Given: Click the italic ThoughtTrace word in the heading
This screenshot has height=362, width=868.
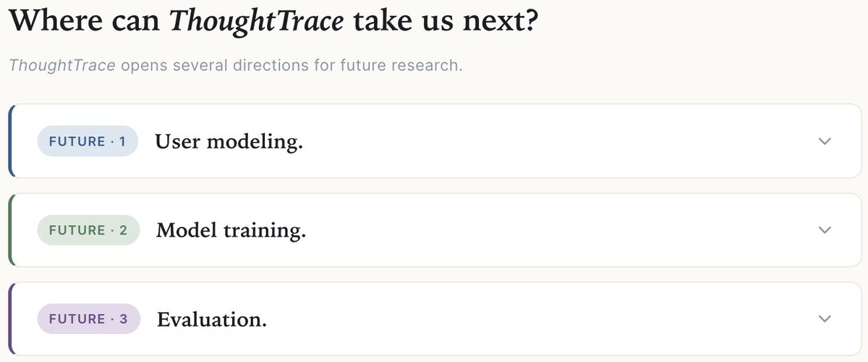Looking at the screenshot, I should pos(257,22).
